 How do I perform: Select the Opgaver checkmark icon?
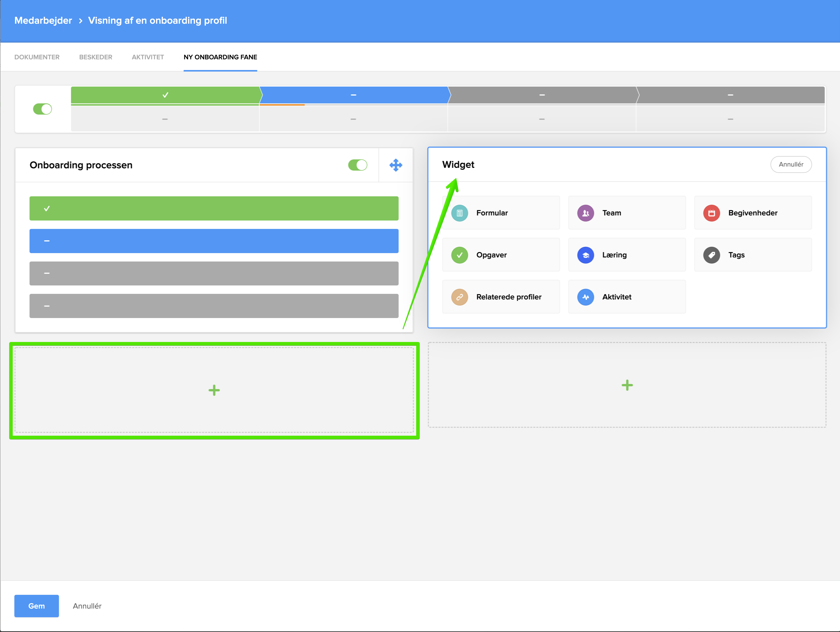(459, 255)
